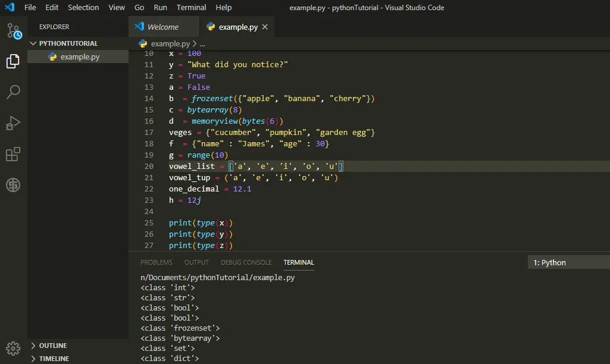This screenshot has width=610, height=364.
Task: Close the example.py editor tab
Action: [265, 27]
